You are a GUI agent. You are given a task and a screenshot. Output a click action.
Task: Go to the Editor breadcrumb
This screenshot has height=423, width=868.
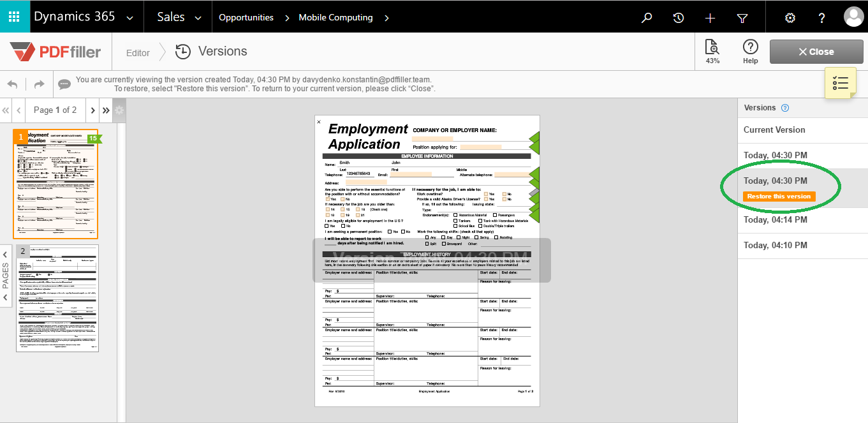click(x=138, y=53)
